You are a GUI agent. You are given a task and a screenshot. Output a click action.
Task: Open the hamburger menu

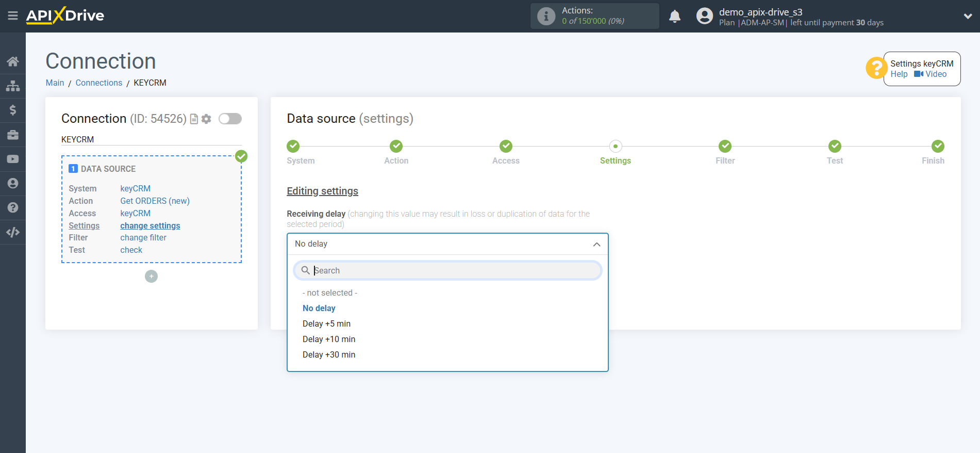[x=13, y=16]
